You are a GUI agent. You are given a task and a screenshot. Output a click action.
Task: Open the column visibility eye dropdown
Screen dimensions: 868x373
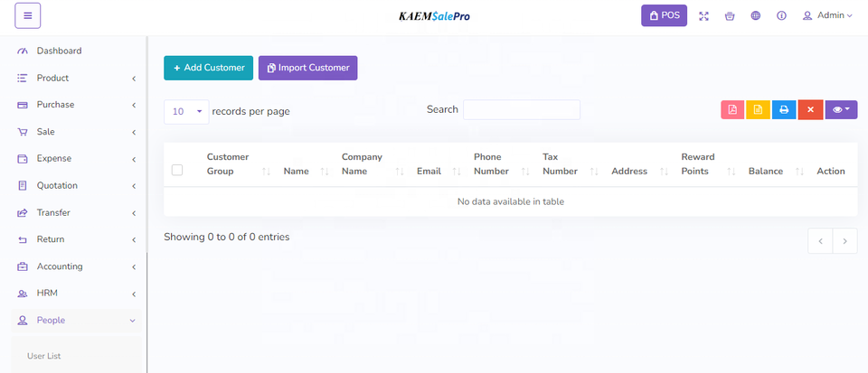point(841,109)
